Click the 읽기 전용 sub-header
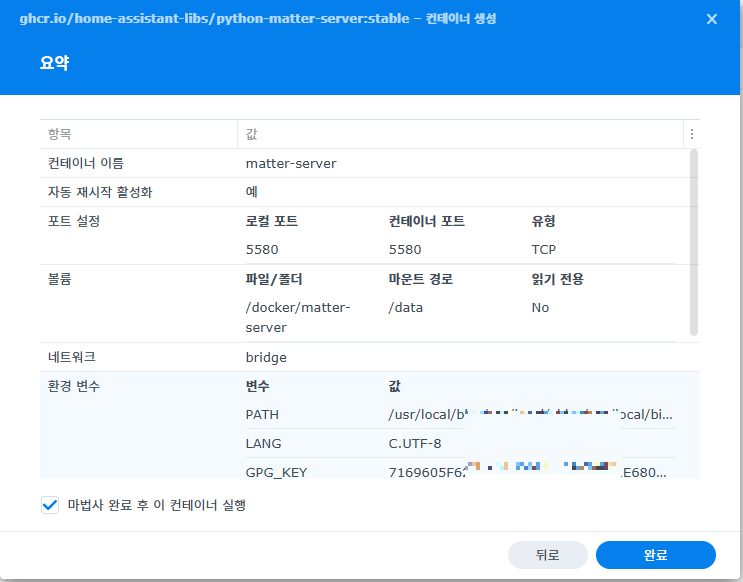 [557, 279]
